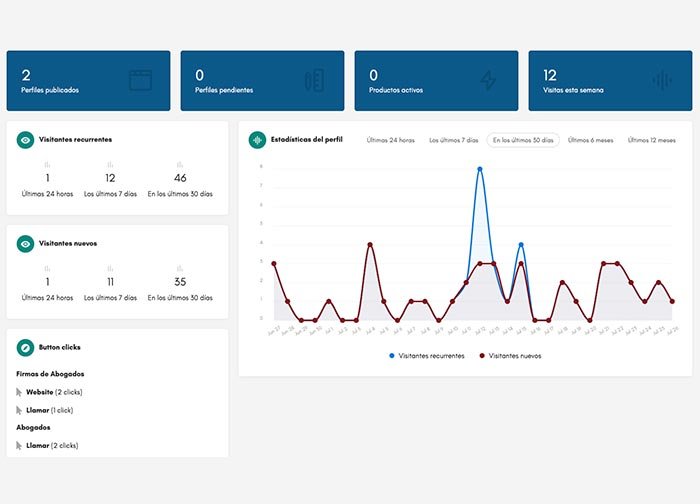This screenshot has height=504, width=700.
Task: Switch chart to Los últimos 7 días
Action: [453, 140]
